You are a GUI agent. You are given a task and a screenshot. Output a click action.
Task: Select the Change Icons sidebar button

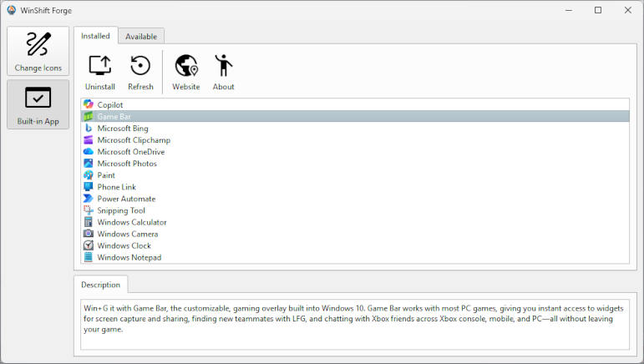pyautogui.click(x=38, y=52)
